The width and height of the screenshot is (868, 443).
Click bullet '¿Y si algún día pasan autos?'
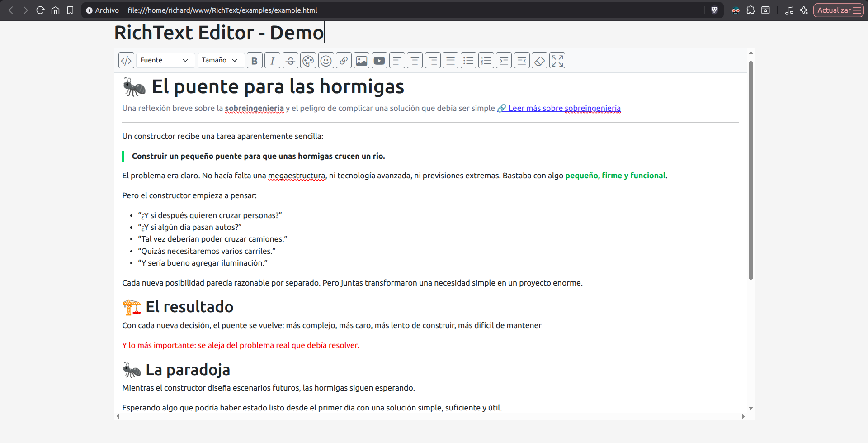[190, 227]
